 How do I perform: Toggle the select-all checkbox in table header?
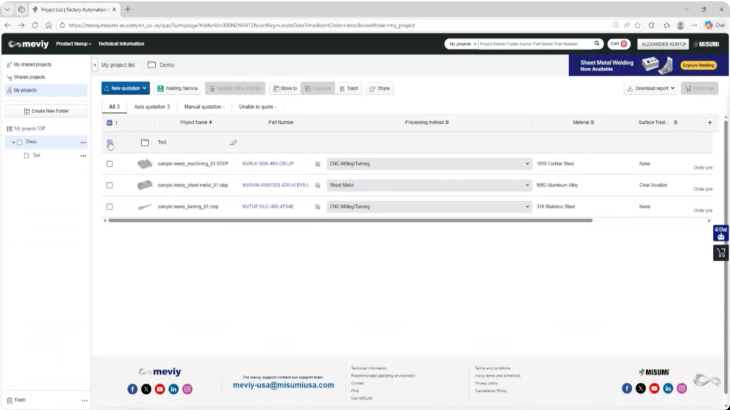pos(110,122)
